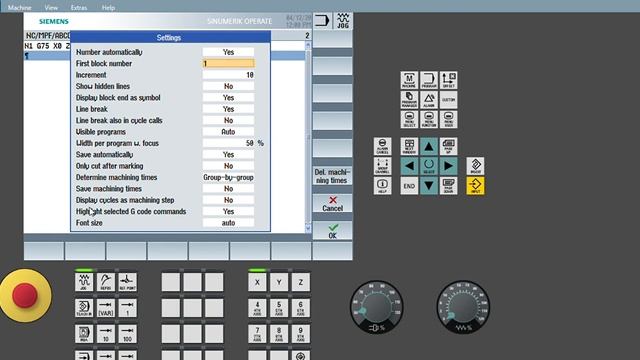Click the Menu Function key
The height and width of the screenshot is (360, 640).
click(429, 119)
